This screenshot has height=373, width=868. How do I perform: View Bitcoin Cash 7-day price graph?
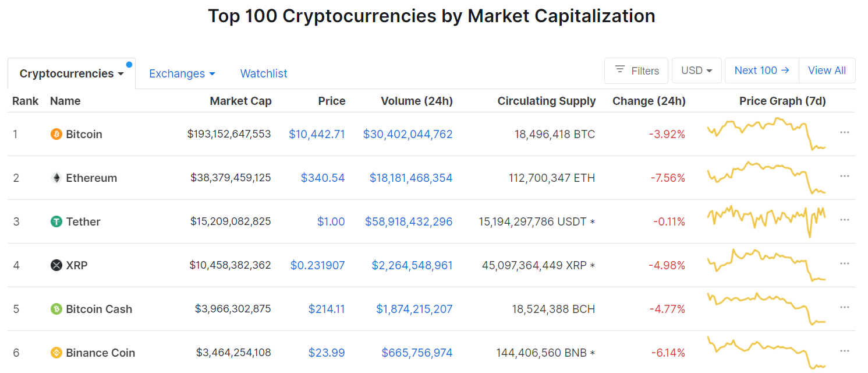pos(766,308)
